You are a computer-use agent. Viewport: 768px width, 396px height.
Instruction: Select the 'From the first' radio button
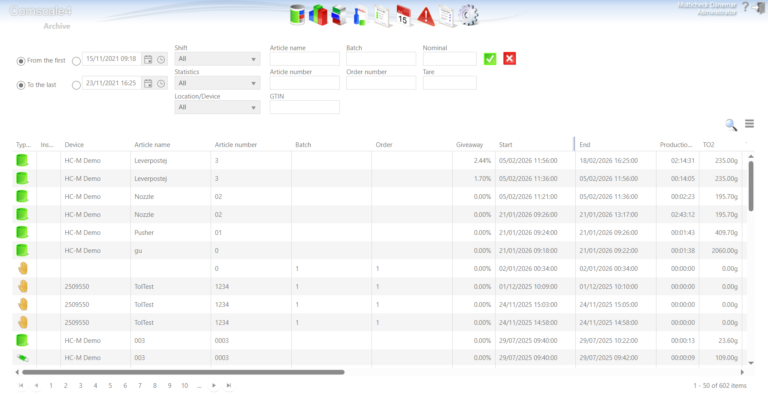21,61
